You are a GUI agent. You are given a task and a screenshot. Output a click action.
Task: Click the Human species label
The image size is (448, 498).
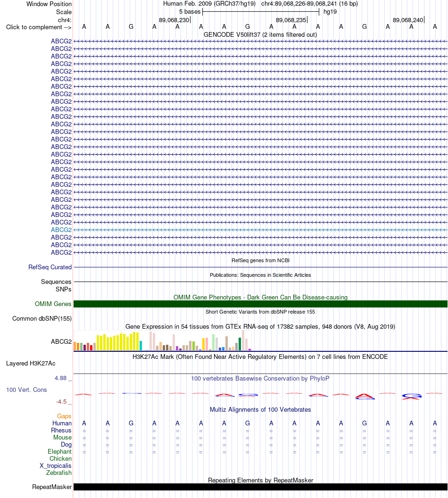62,423
